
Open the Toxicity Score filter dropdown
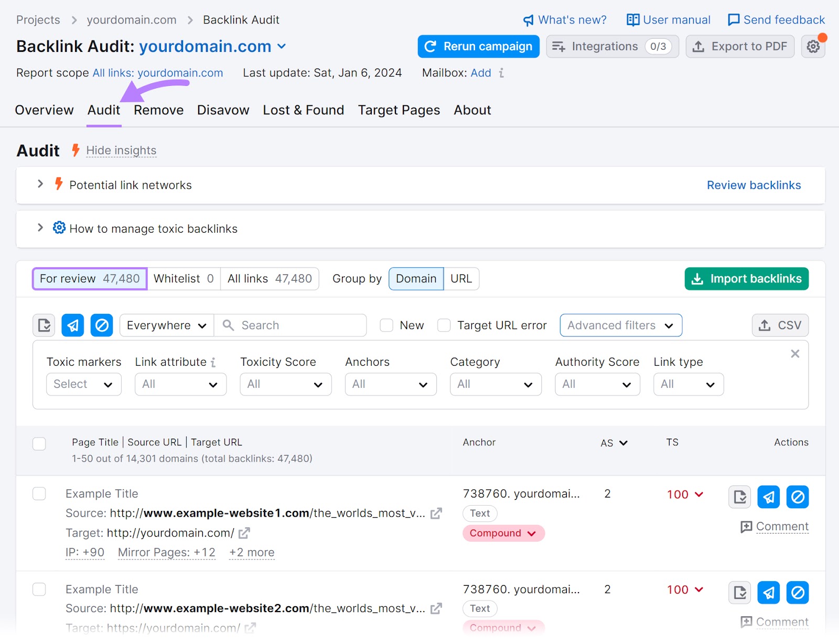coord(285,384)
